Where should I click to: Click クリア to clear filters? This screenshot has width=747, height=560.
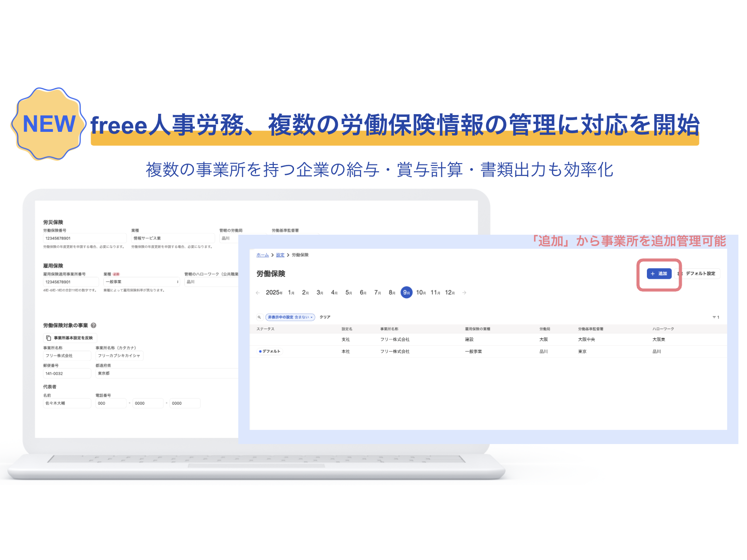tap(325, 317)
